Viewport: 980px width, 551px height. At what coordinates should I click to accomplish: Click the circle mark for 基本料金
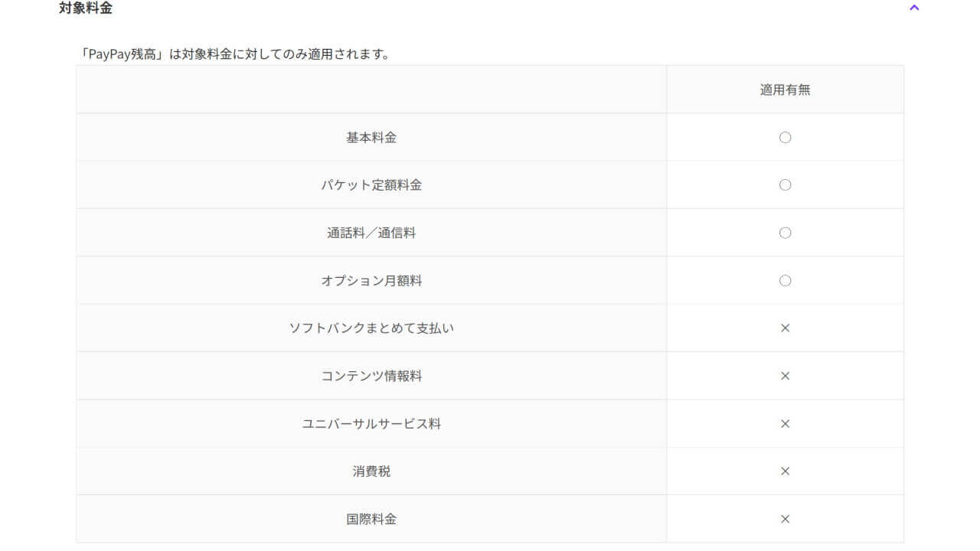point(785,138)
